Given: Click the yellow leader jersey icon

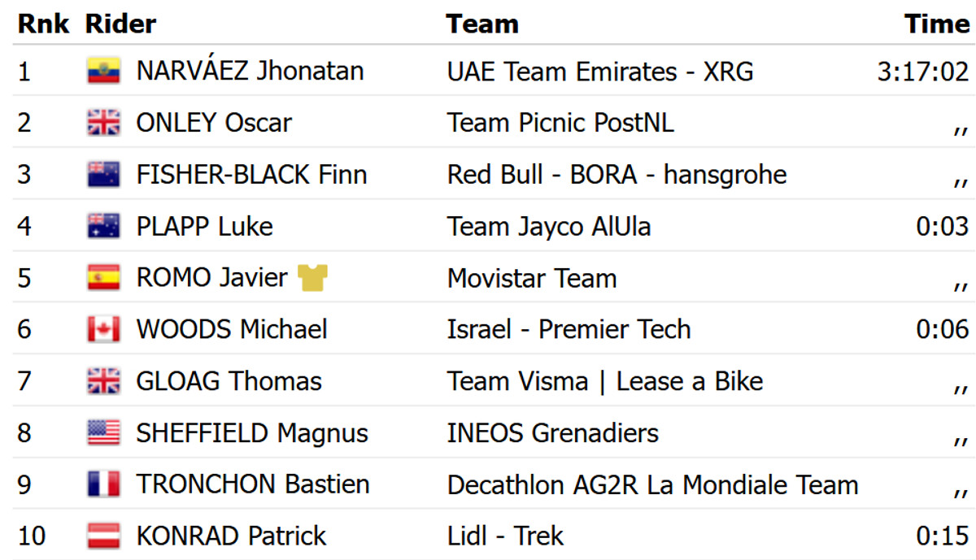Looking at the screenshot, I should (x=312, y=278).
